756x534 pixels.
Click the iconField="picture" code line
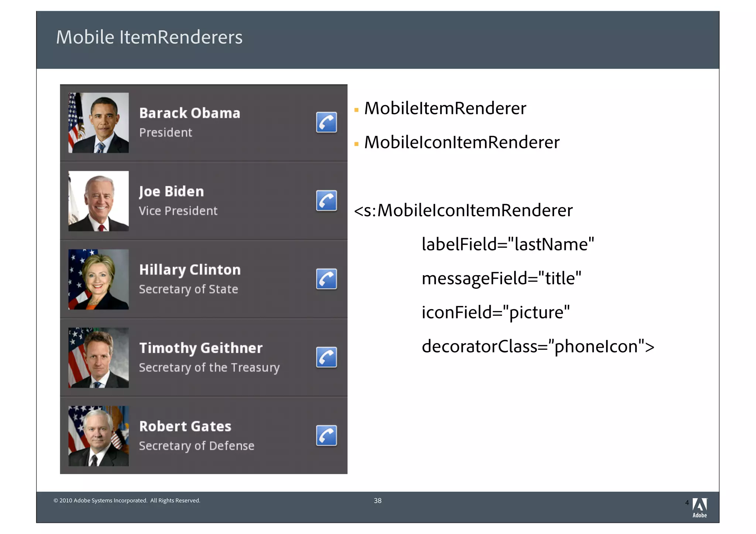[496, 313]
